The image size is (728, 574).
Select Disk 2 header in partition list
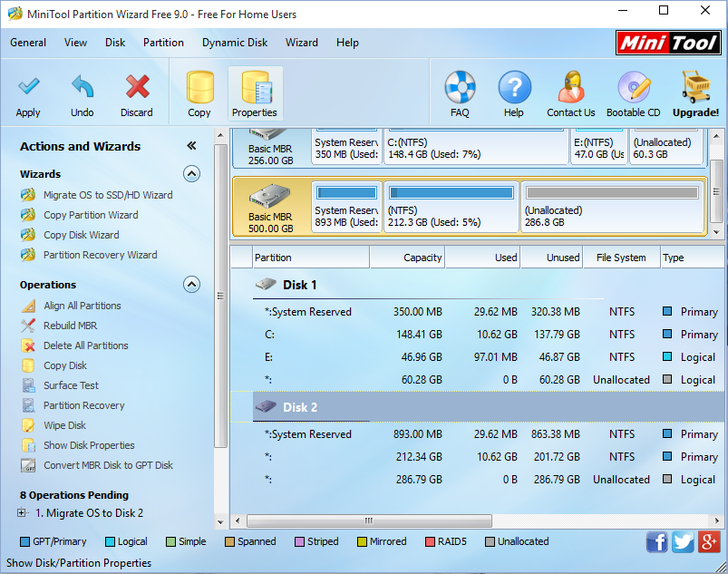479,407
